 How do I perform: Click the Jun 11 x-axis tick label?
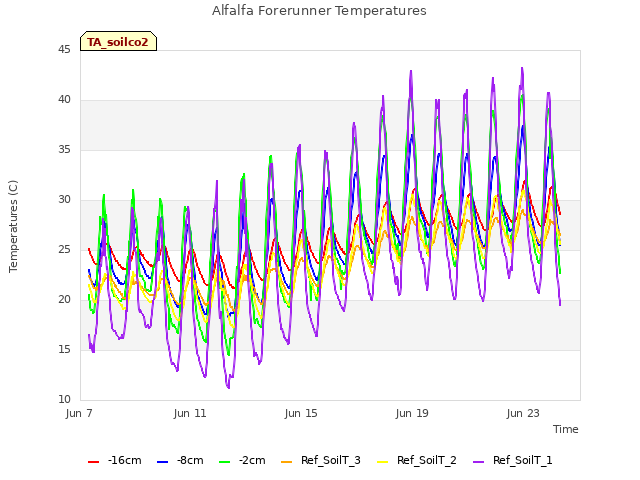(190, 413)
